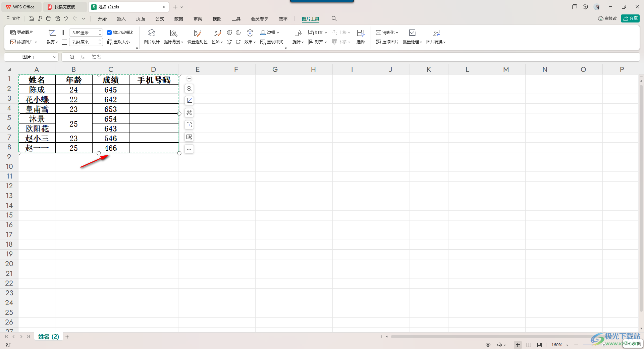Image resolution: width=644 pixels, height=349 pixels.
Task: Click the zoom out minus button
Action: click(576, 345)
